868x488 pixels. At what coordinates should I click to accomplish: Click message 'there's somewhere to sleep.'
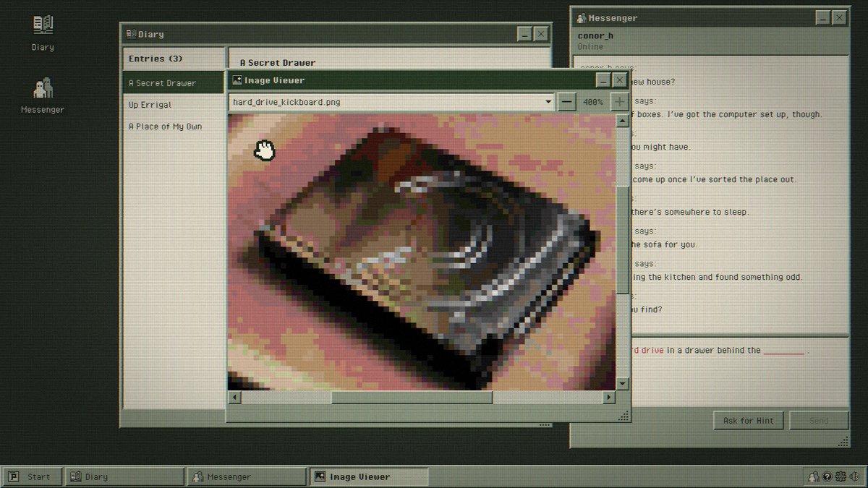pyautogui.click(x=690, y=212)
